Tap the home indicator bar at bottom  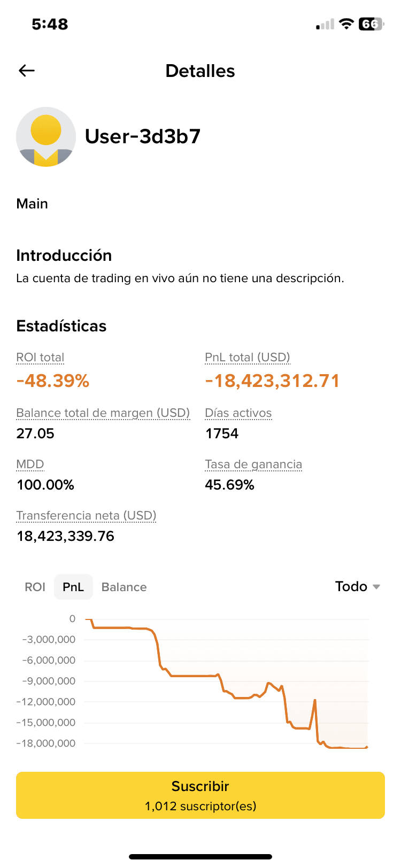[200, 857]
